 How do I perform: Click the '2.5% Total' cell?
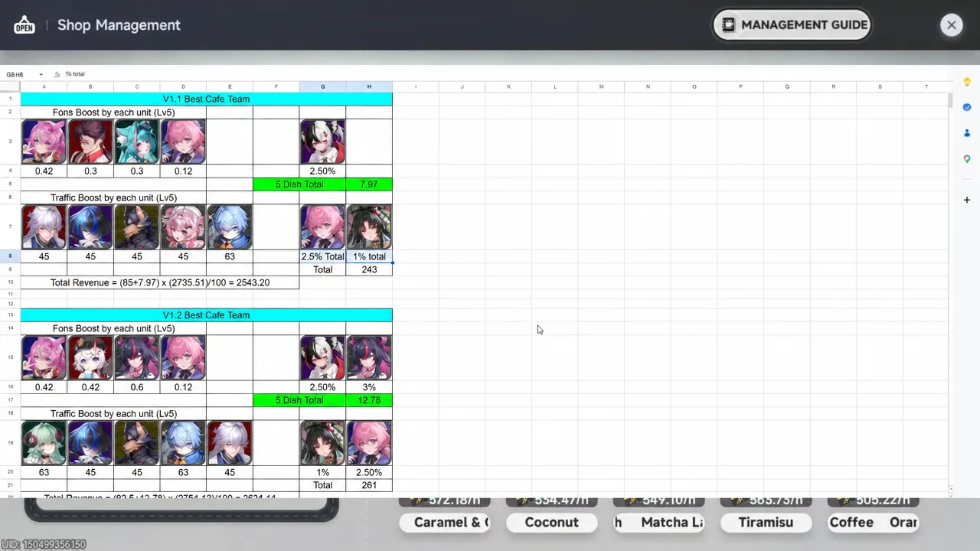tap(322, 256)
